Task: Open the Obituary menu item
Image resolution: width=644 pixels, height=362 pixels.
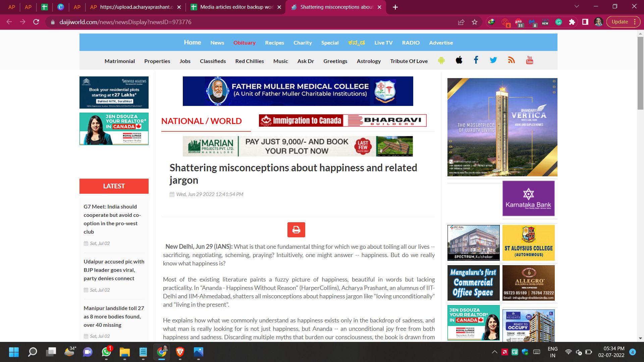Action: tap(244, 43)
